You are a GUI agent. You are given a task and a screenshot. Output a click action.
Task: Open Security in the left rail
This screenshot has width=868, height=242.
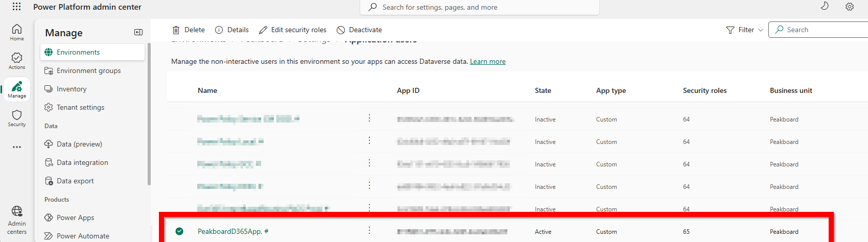click(17, 117)
